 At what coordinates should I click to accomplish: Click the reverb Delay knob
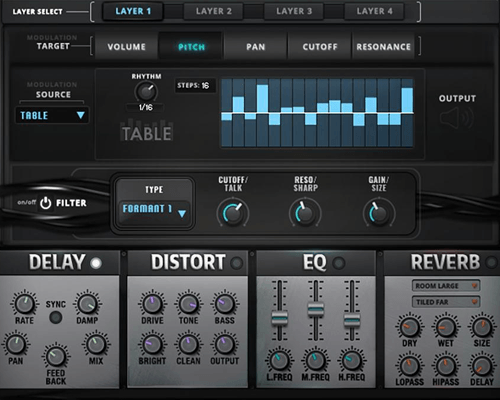point(482,366)
